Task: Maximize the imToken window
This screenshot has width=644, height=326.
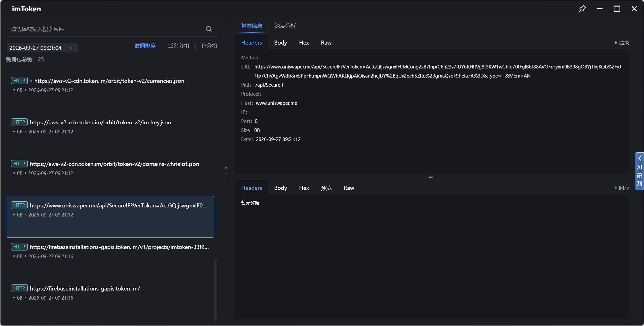Action: (617, 9)
